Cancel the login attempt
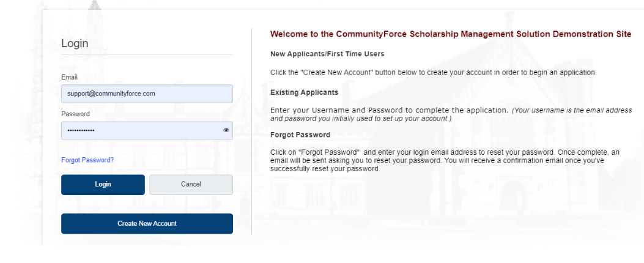Image resolution: width=644 pixels, height=263 pixels. 191,185
